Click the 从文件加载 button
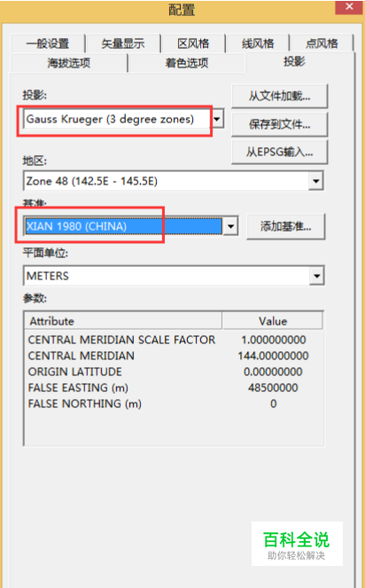 280,97
